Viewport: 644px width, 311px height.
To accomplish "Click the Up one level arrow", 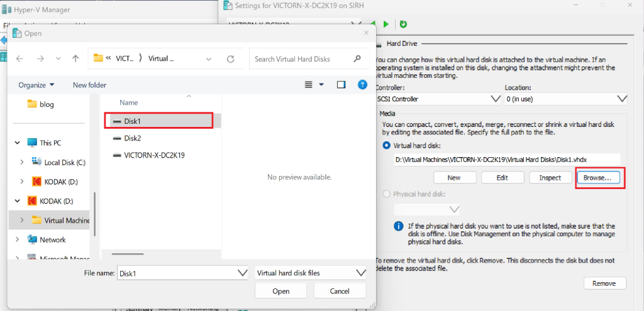I will click(x=75, y=58).
